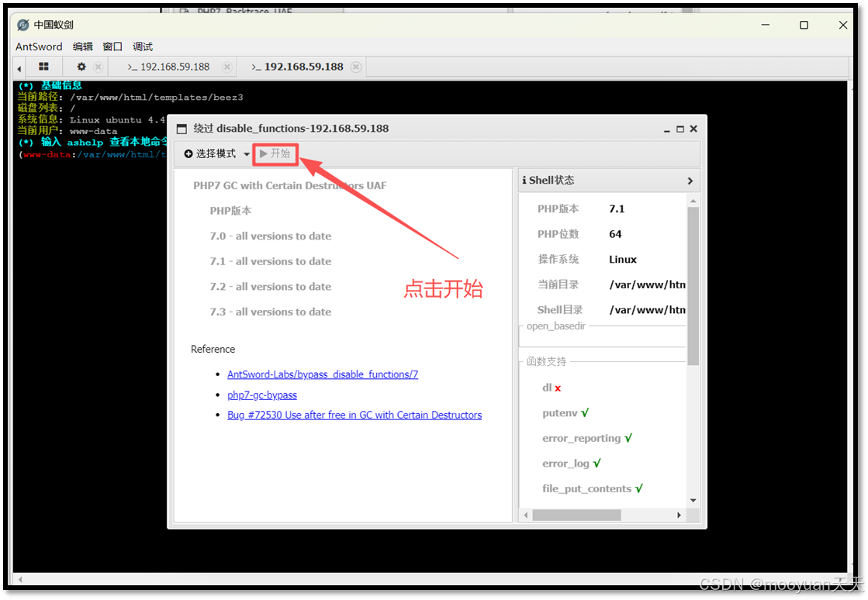Image resolution: width=868 pixels, height=600 pixels.
Task: Close the settings gear tab
Action: (98, 67)
